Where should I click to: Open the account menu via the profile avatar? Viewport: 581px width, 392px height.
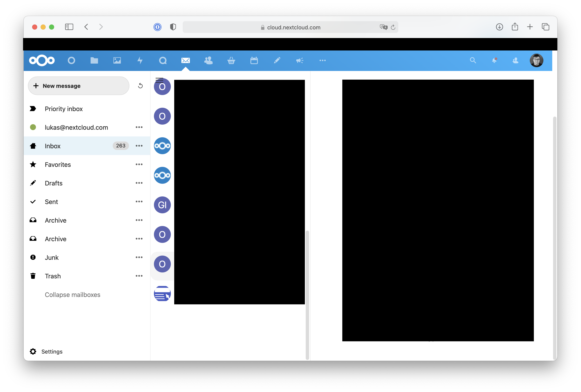(x=537, y=60)
